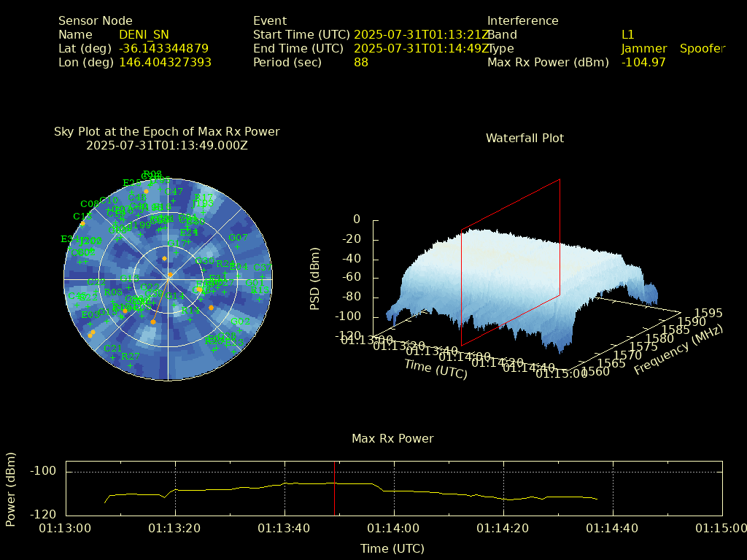Click the Max Rx Power value -104.97
The height and width of the screenshot is (560, 747).
(643, 62)
